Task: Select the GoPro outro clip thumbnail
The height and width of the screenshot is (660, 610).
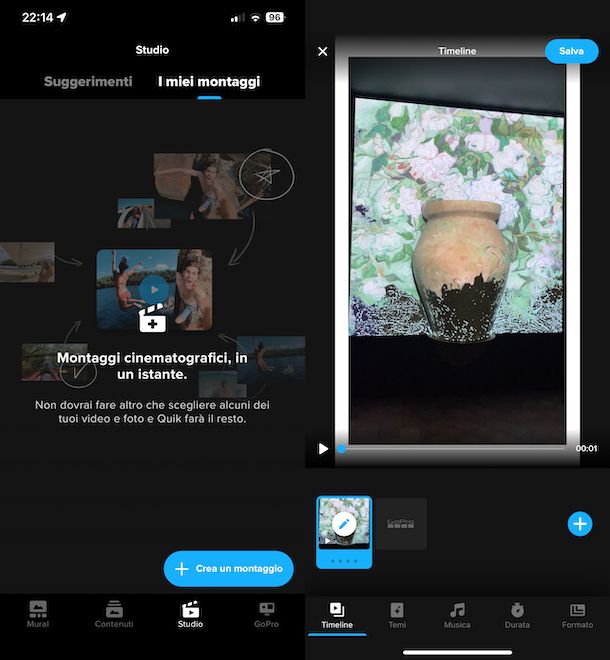Action: click(401, 524)
